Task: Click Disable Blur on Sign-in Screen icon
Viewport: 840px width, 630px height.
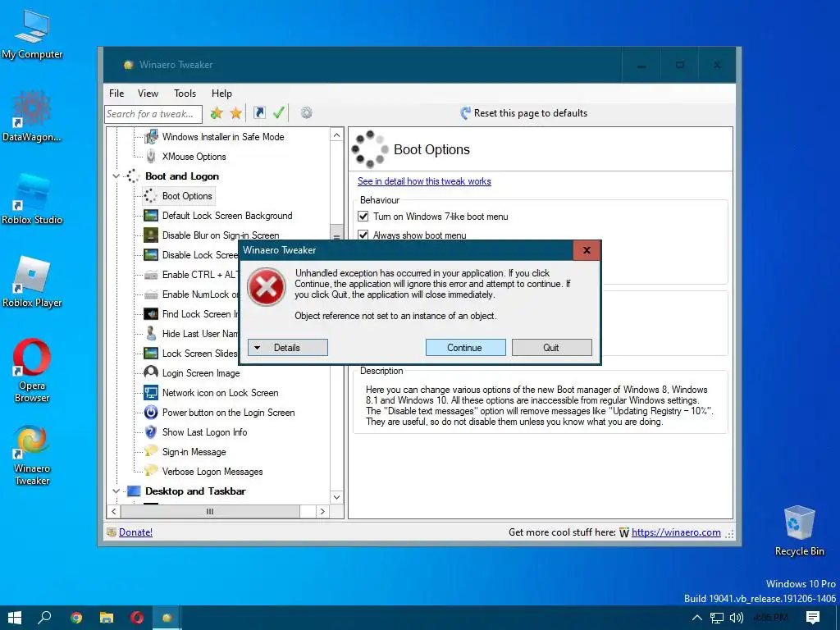Action: tap(151, 235)
